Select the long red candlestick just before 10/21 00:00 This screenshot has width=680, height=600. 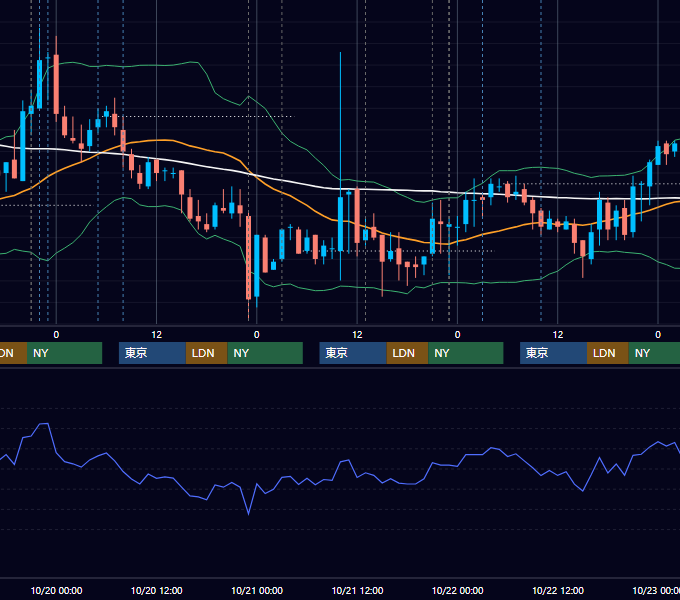coord(248,258)
